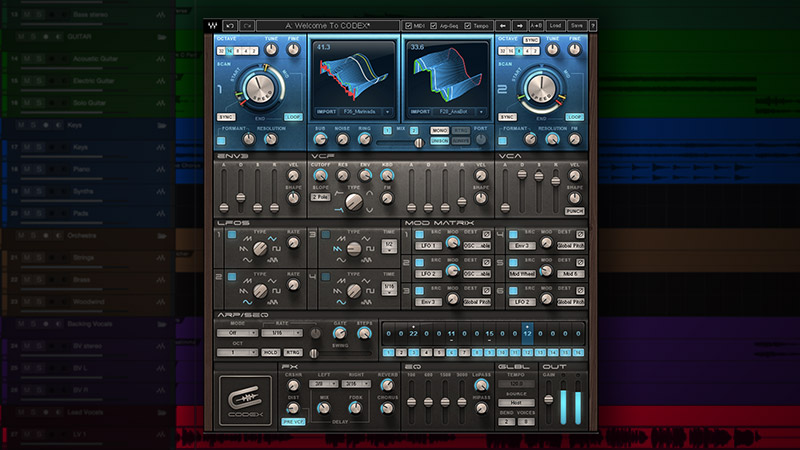The height and width of the screenshot is (450, 800).
Task: Select sequencer step 7 button
Action: coord(464,353)
